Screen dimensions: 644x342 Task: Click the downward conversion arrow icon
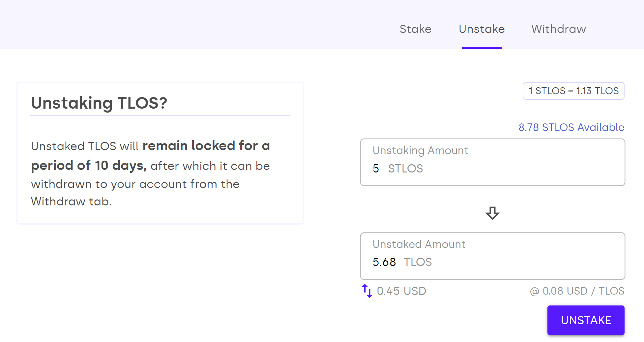pyautogui.click(x=492, y=214)
